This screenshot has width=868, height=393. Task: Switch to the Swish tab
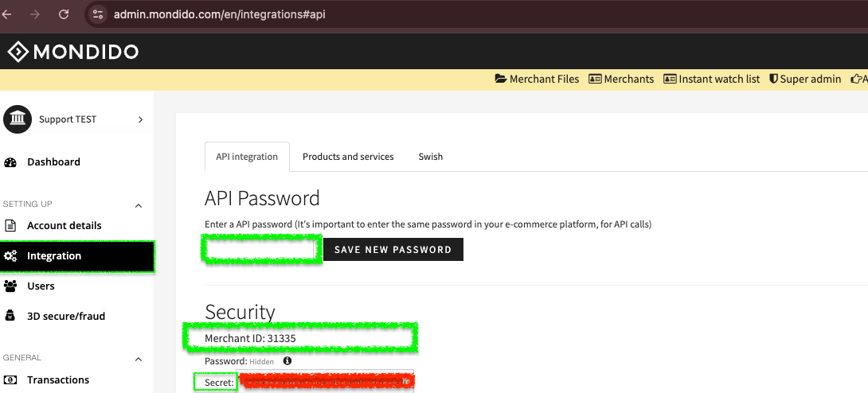[x=431, y=157]
